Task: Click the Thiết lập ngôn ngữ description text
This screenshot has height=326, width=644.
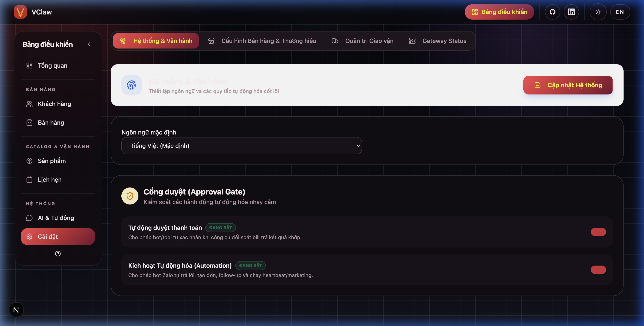Action: pyautogui.click(x=214, y=91)
